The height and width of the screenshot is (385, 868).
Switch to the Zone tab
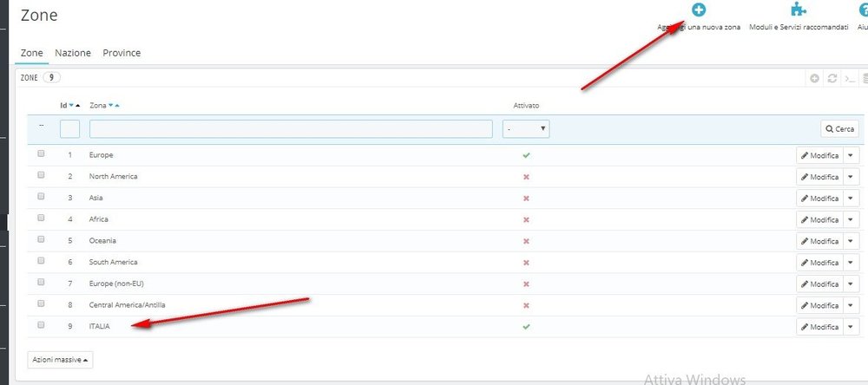click(31, 53)
